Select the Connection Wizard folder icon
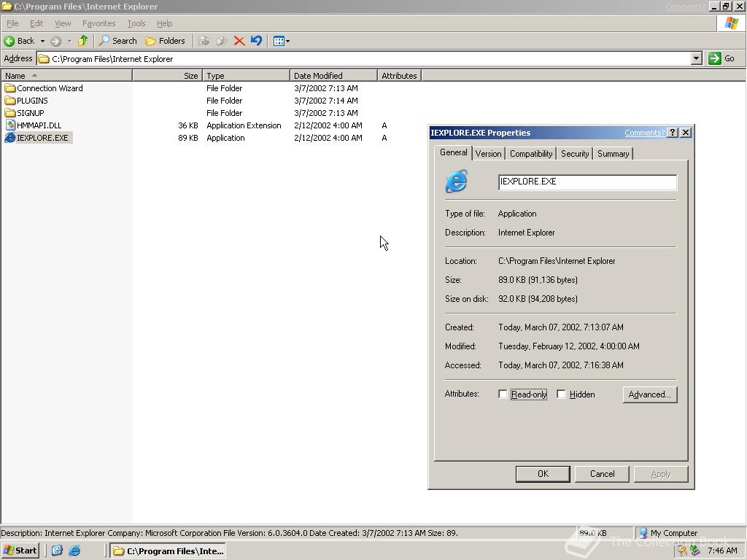This screenshot has height=560, width=747. (10, 88)
